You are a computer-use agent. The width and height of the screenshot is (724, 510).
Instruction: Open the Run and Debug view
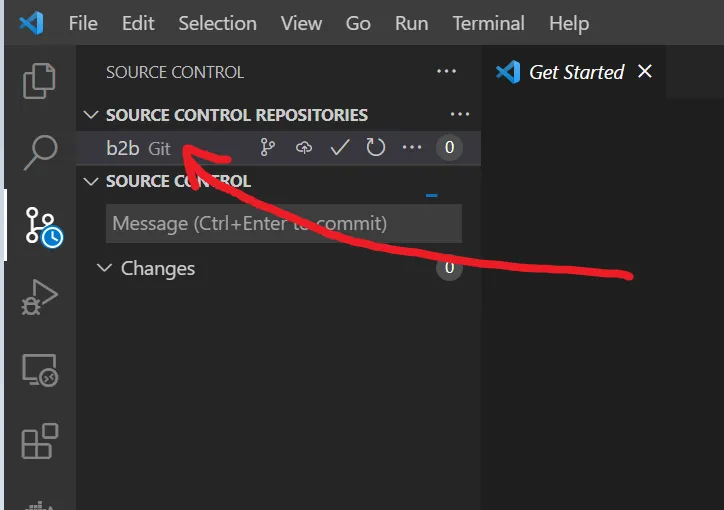point(40,297)
